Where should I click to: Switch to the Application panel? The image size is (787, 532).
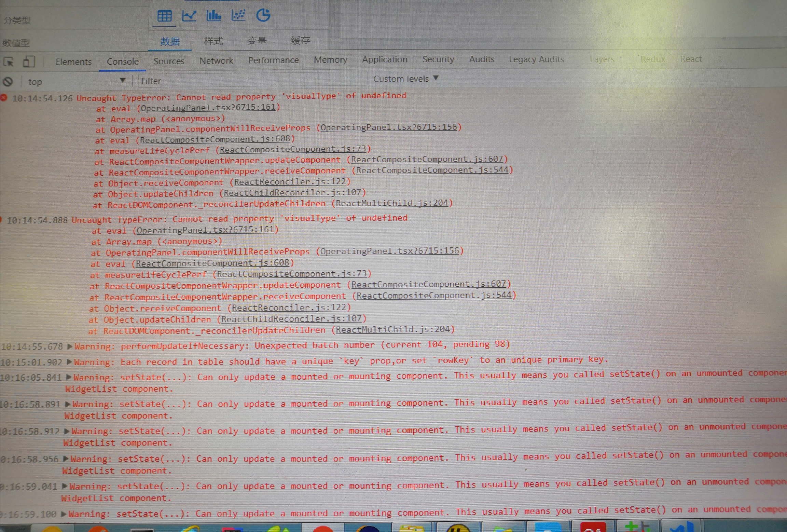[x=385, y=59]
